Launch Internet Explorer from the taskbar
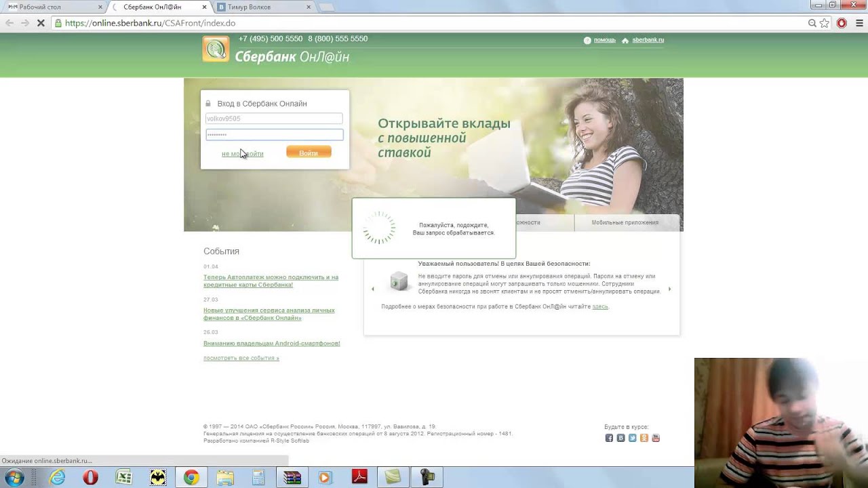Image resolution: width=868 pixels, height=488 pixels. 58,478
